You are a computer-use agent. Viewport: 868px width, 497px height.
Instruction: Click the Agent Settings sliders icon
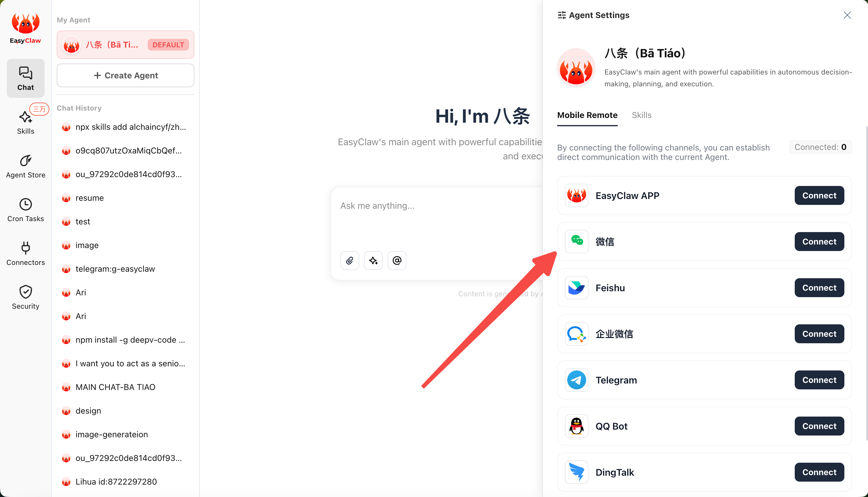click(561, 15)
